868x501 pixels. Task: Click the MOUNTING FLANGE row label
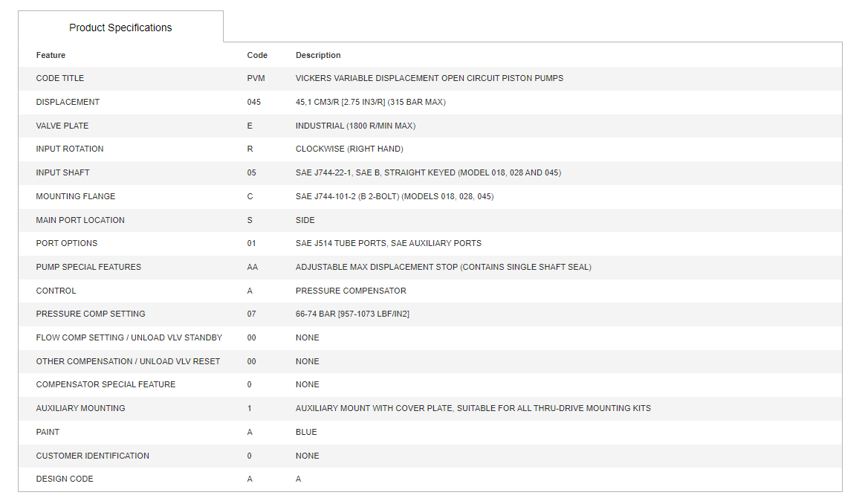pos(76,196)
